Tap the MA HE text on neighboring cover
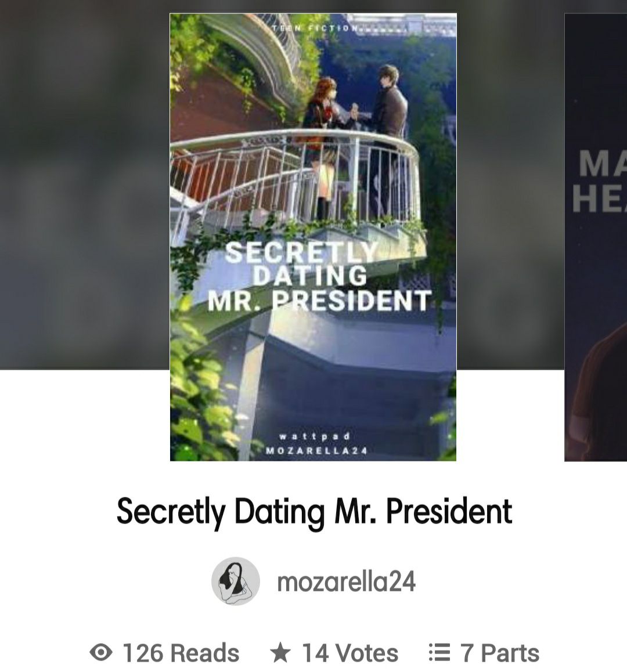 pyautogui.click(x=600, y=181)
